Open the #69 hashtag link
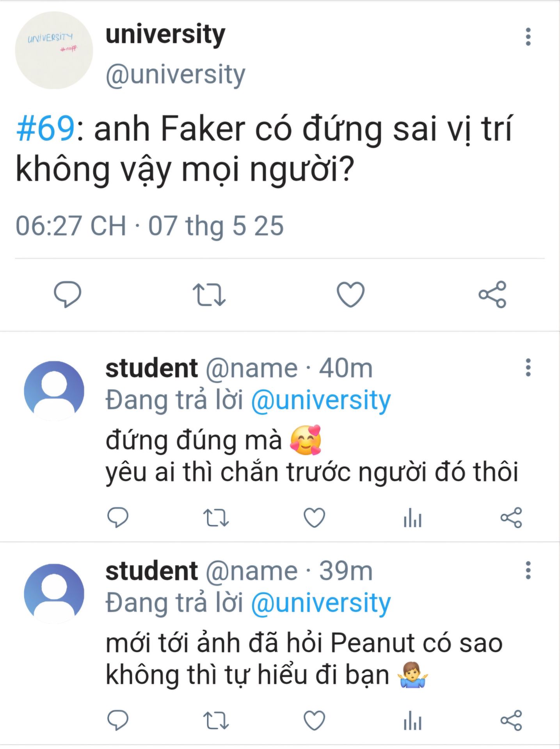 (x=45, y=129)
